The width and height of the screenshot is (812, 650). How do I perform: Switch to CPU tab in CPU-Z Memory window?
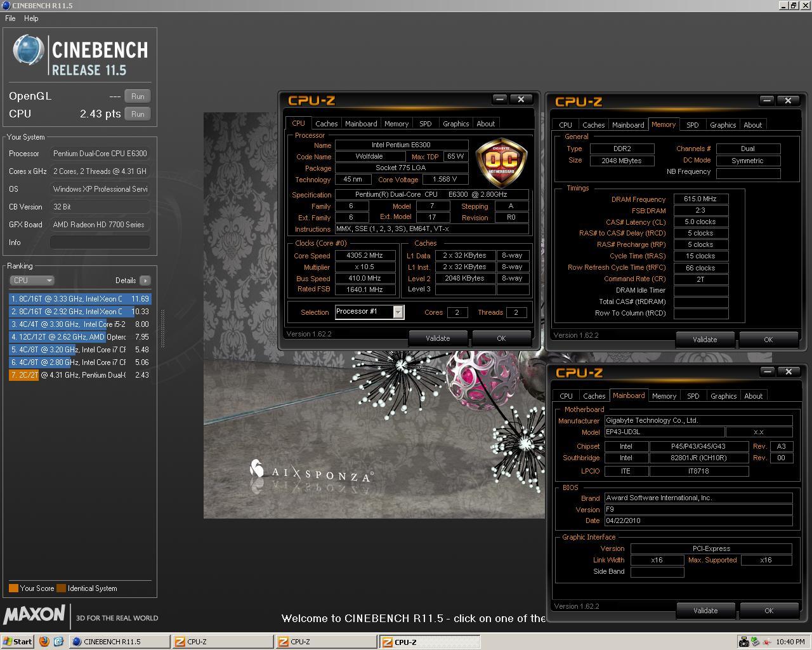tap(565, 125)
